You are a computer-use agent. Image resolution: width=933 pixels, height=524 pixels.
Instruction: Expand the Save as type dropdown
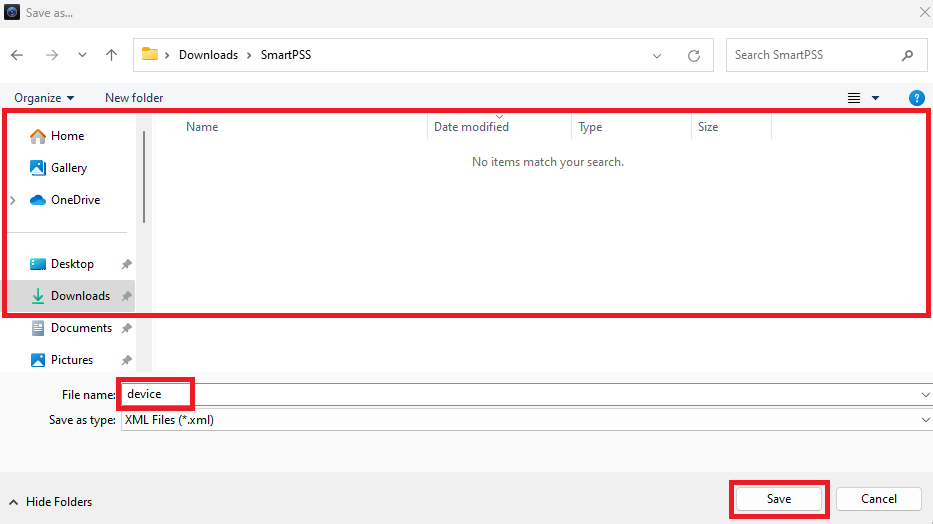925,420
